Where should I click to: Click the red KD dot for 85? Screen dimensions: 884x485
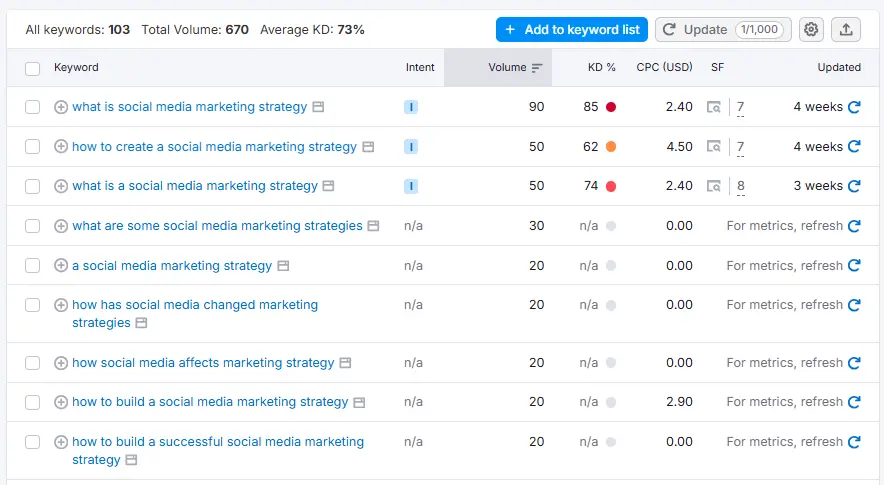coord(611,107)
